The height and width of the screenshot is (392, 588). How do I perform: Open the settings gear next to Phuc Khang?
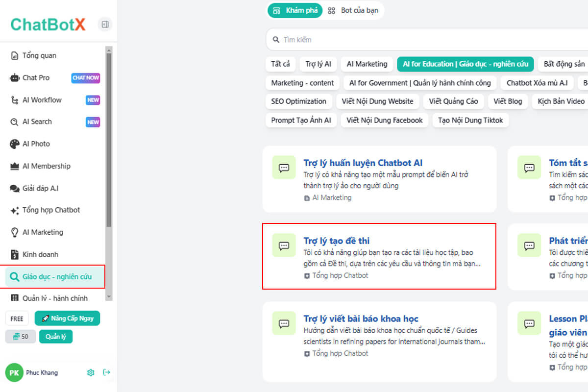(91, 372)
